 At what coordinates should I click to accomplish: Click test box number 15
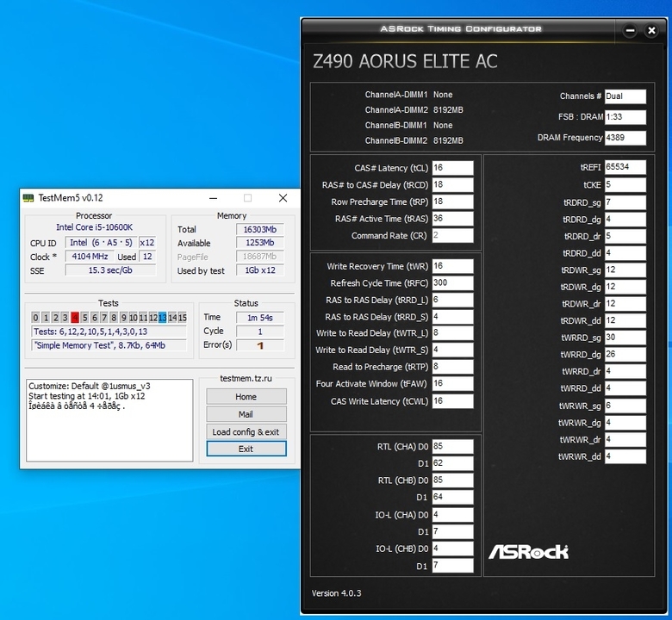coord(183,318)
